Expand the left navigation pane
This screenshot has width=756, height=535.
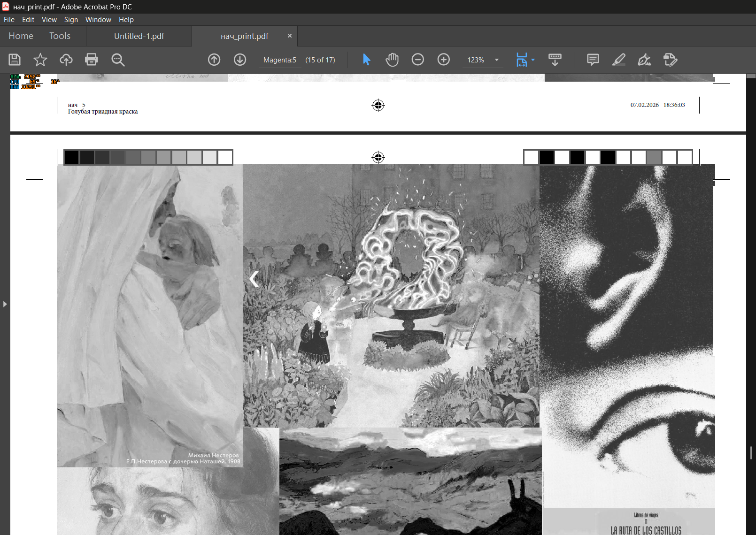click(5, 304)
